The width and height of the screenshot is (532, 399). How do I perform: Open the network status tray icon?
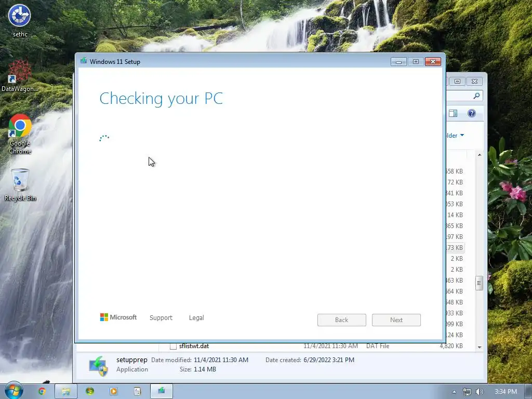point(467,392)
